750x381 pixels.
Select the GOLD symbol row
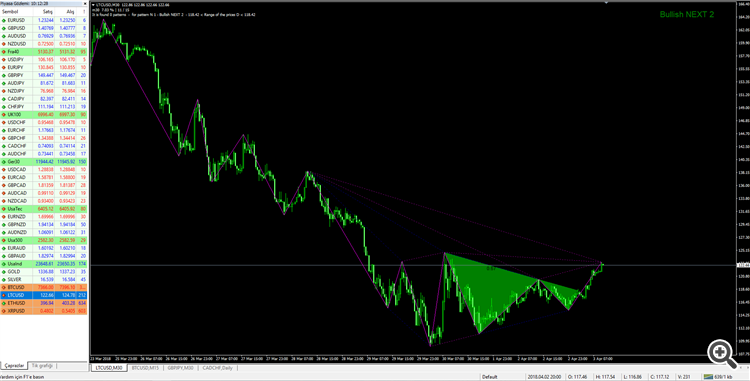[44, 272]
